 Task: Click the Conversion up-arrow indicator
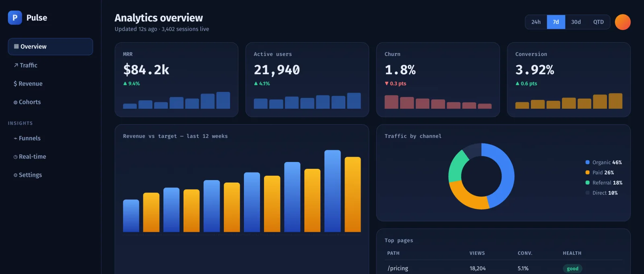pos(518,83)
